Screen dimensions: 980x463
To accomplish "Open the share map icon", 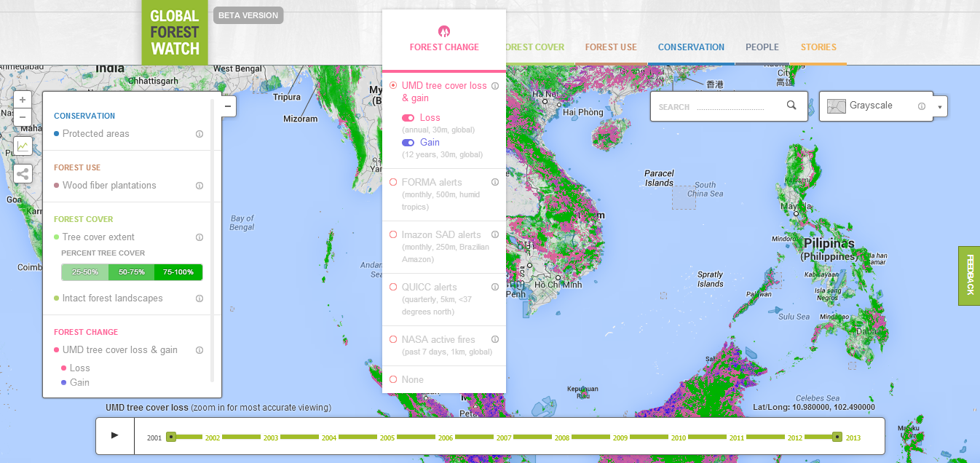I will coord(23,174).
